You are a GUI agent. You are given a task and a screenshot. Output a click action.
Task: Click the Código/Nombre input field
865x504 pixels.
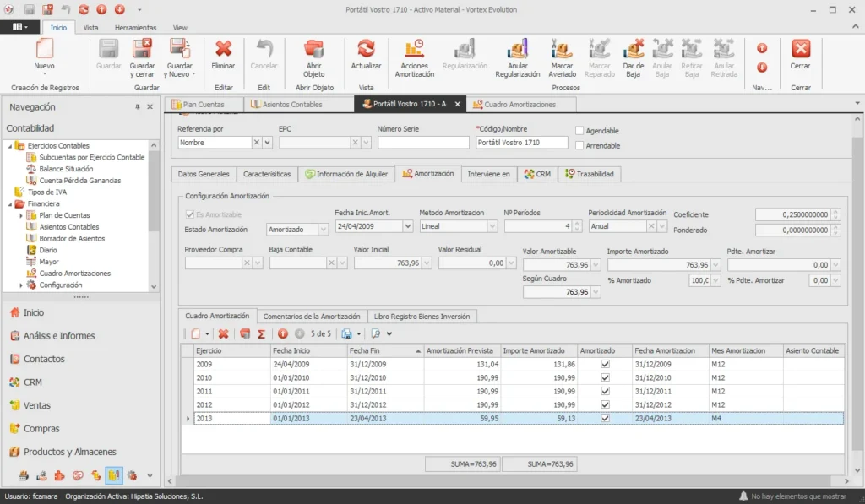pos(522,143)
